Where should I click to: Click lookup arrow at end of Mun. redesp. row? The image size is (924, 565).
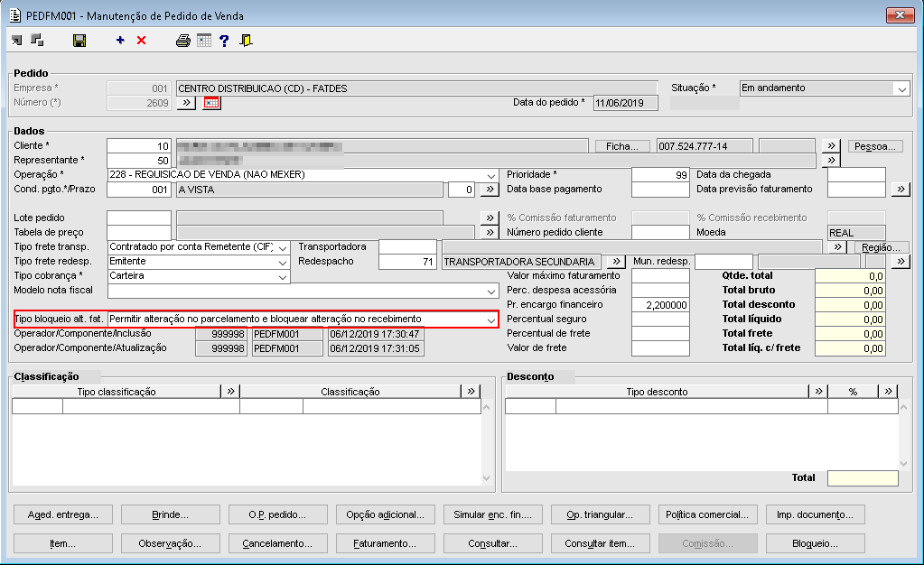pyautogui.click(x=901, y=261)
